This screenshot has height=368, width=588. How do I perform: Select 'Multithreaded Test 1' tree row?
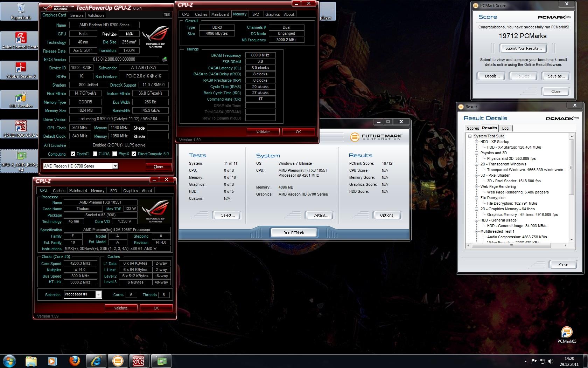click(x=497, y=231)
